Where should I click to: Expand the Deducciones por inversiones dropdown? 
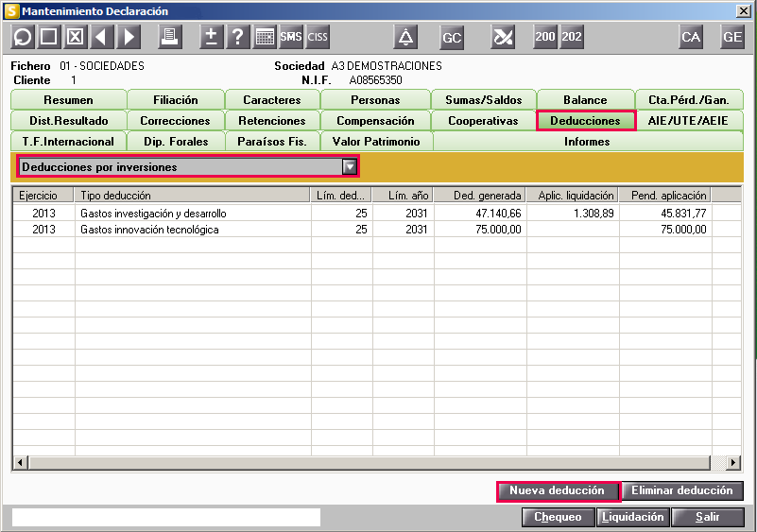[350, 167]
